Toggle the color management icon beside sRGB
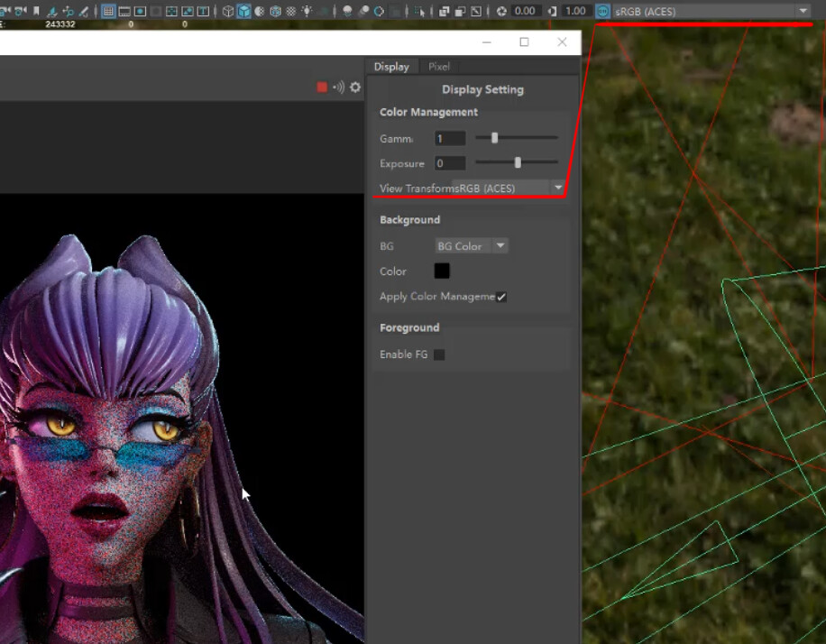This screenshot has width=826, height=644. click(x=602, y=12)
